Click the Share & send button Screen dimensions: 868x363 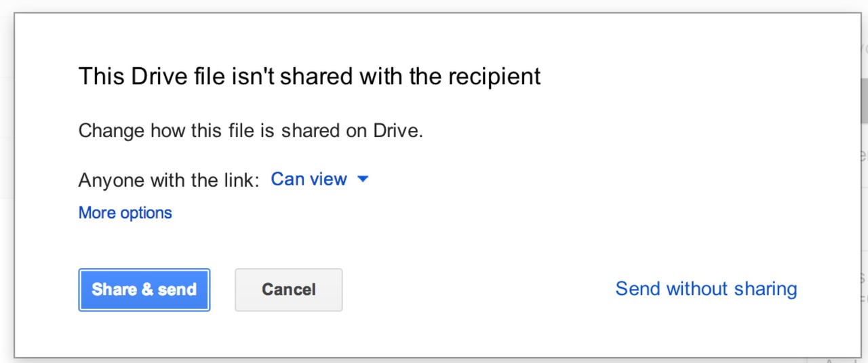coord(144,290)
